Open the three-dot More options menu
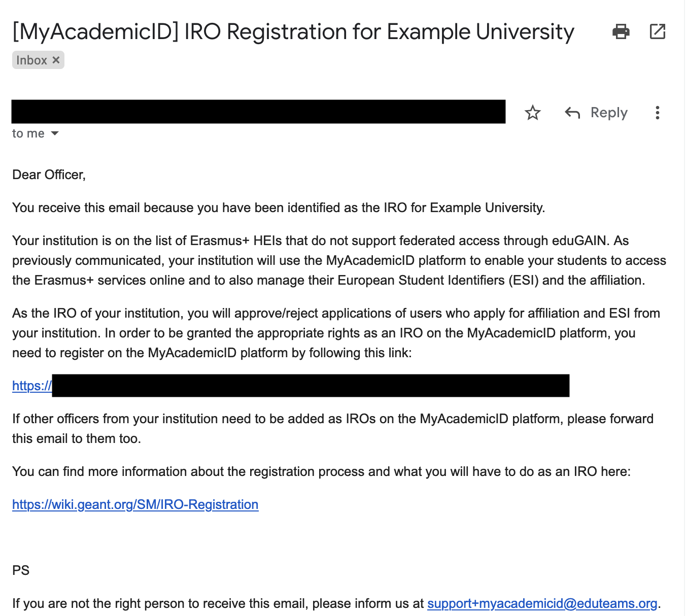Screen dimensions: 686x616 (657, 112)
